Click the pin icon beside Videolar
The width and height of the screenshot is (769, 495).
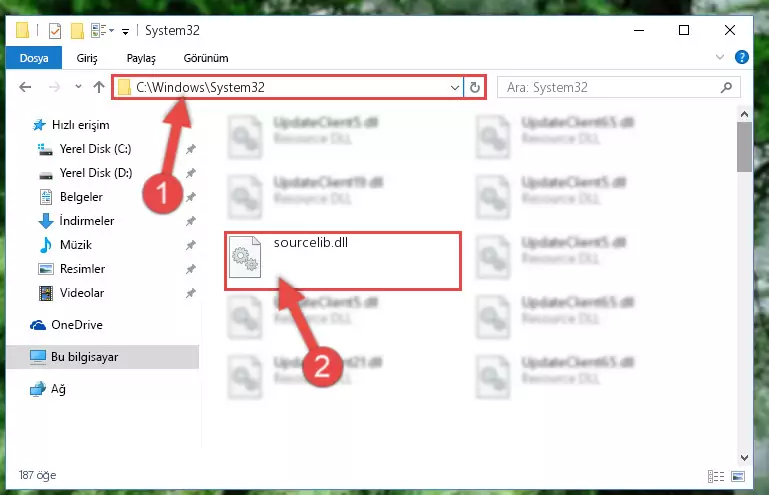click(190, 293)
